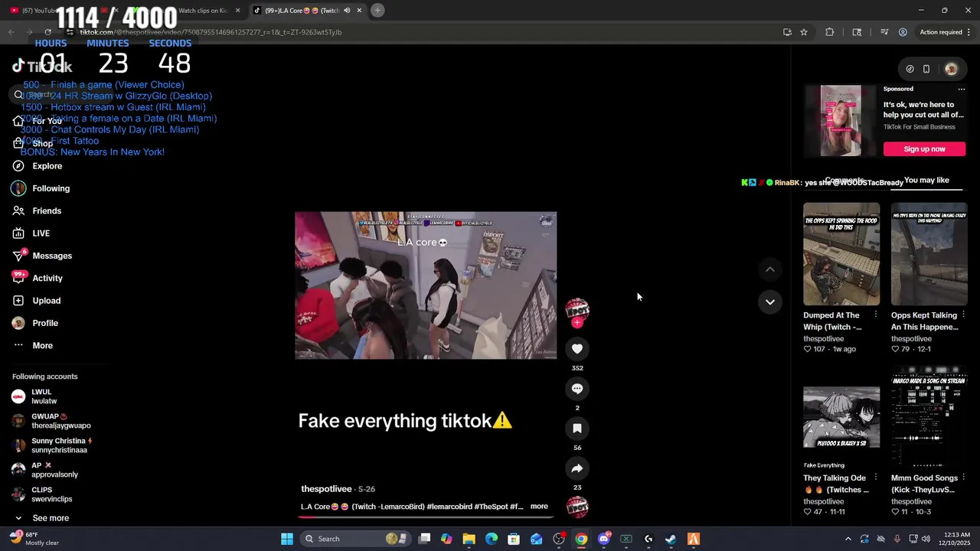Click the Sponsored ad thumbnail

(x=841, y=121)
